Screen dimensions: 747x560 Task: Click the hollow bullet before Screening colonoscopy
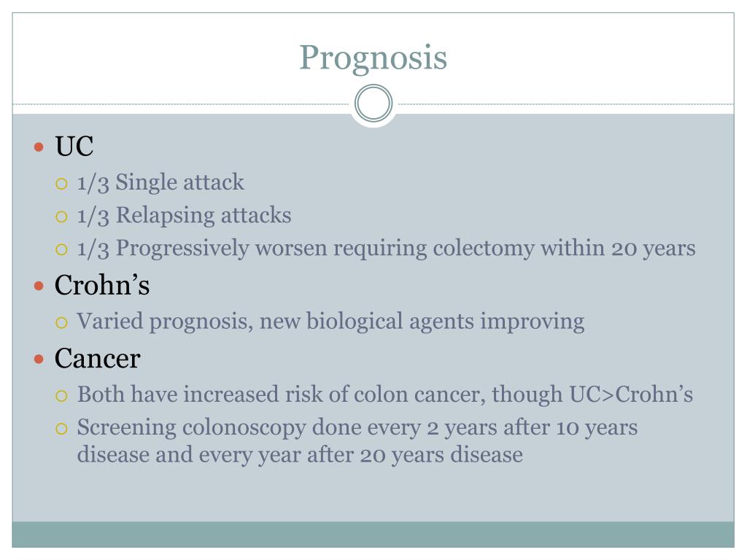point(62,428)
